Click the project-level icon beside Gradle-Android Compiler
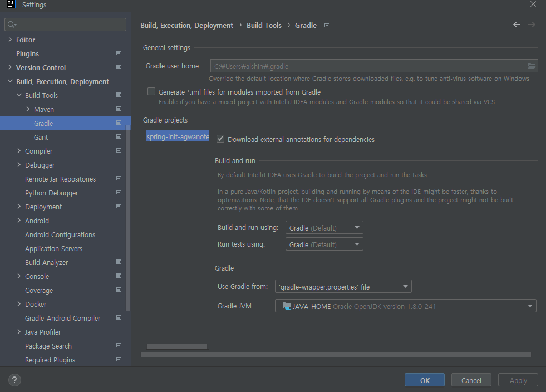The height and width of the screenshot is (392, 546). pos(119,318)
